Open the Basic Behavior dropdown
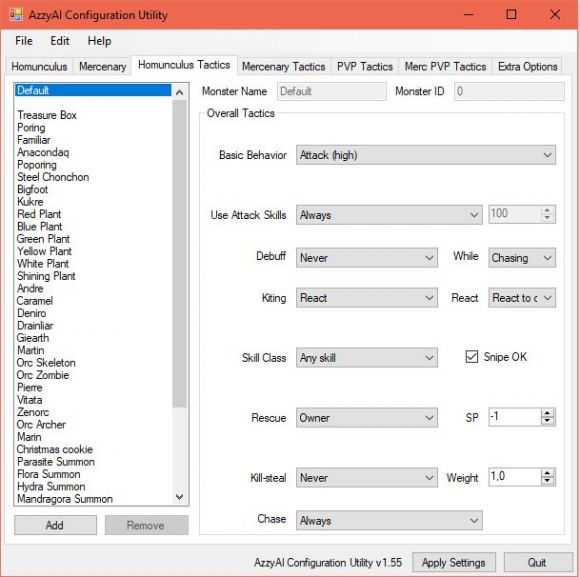 tap(426, 155)
